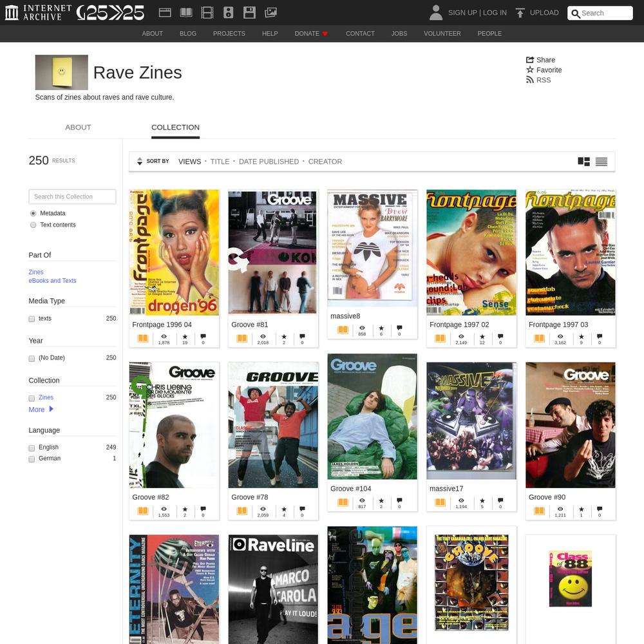
Task: Open PEOPLE in top navigation
Action: (489, 33)
